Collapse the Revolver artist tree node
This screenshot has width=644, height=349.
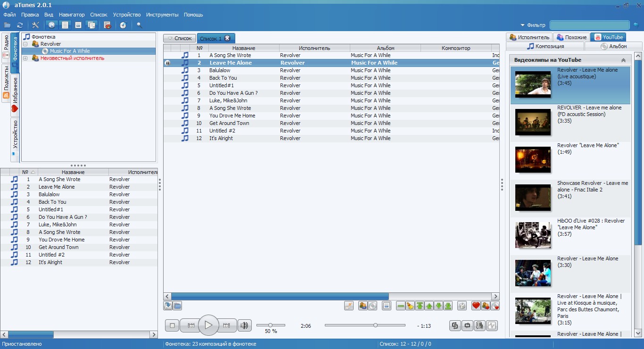click(x=25, y=44)
